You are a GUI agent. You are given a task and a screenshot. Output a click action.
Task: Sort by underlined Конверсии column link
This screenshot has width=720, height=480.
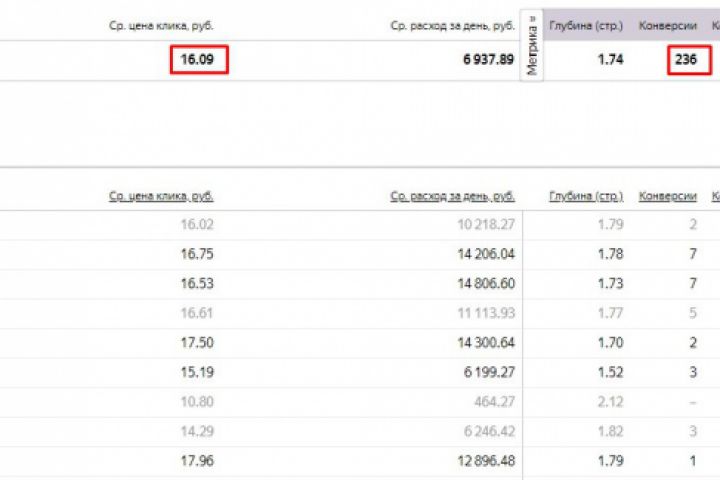click(x=668, y=196)
